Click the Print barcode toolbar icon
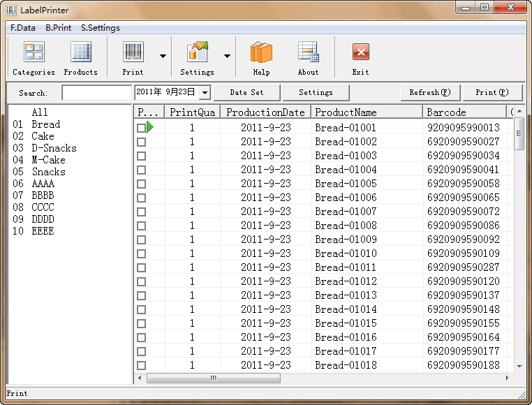 [x=133, y=53]
